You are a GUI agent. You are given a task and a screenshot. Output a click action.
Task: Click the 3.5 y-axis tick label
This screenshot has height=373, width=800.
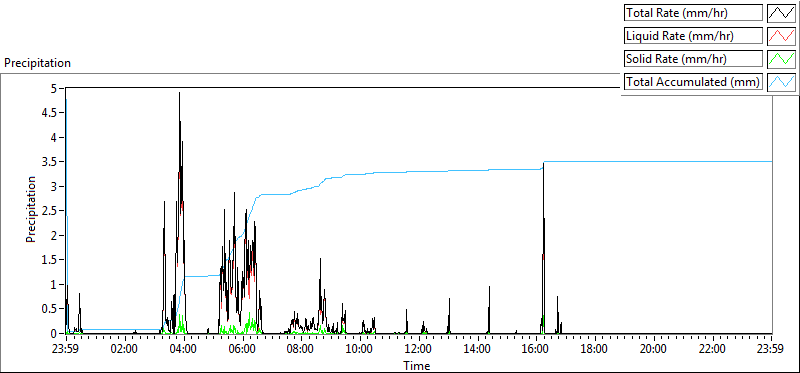49,162
